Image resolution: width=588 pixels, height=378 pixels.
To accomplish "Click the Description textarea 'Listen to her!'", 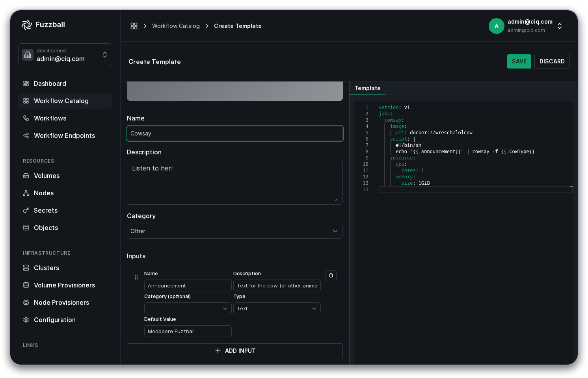I will pyautogui.click(x=235, y=182).
